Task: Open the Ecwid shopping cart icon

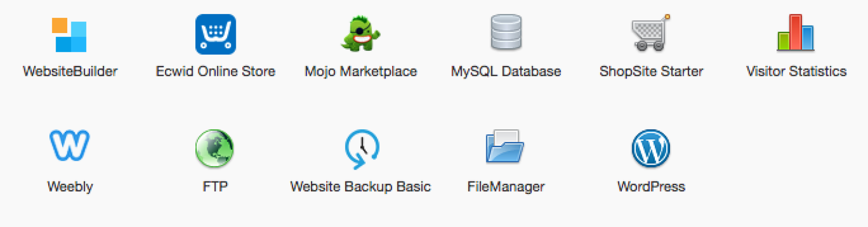Action: click(x=215, y=35)
